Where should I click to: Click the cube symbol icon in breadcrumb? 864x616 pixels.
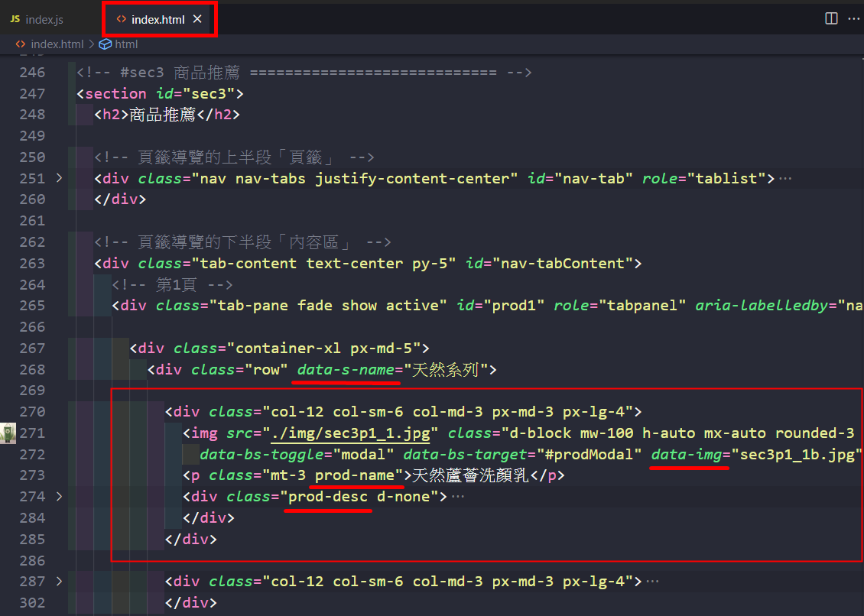(105, 44)
